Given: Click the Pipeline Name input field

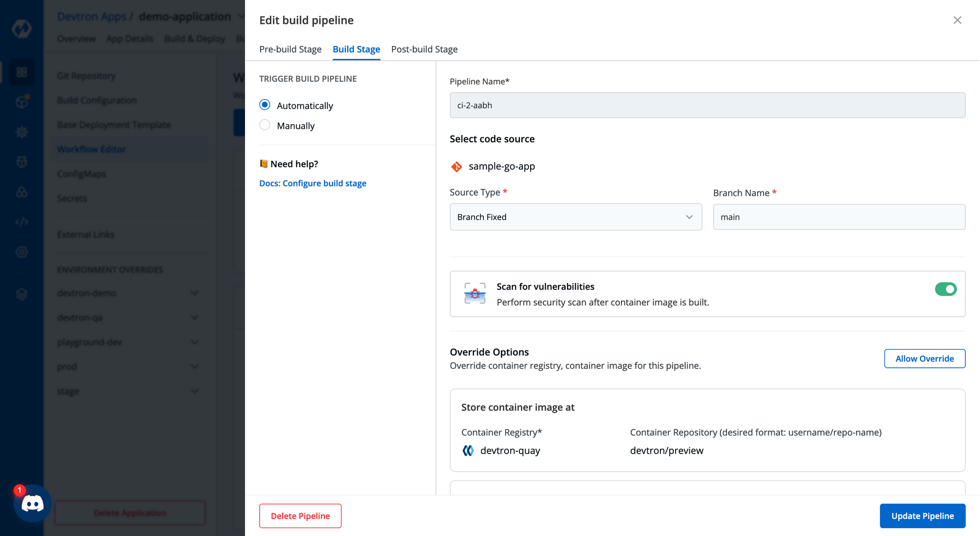Looking at the screenshot, I should pos(708,105).
